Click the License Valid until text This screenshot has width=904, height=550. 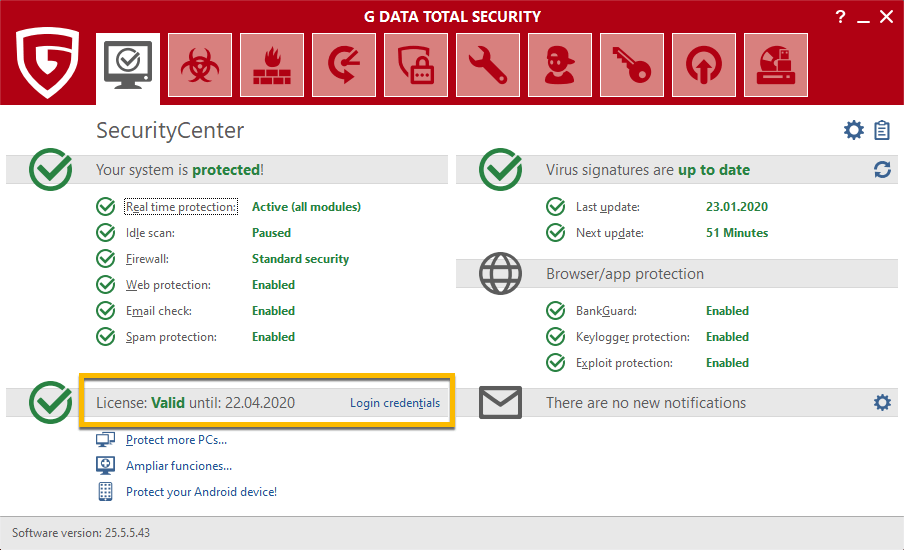tap(195, 402)
